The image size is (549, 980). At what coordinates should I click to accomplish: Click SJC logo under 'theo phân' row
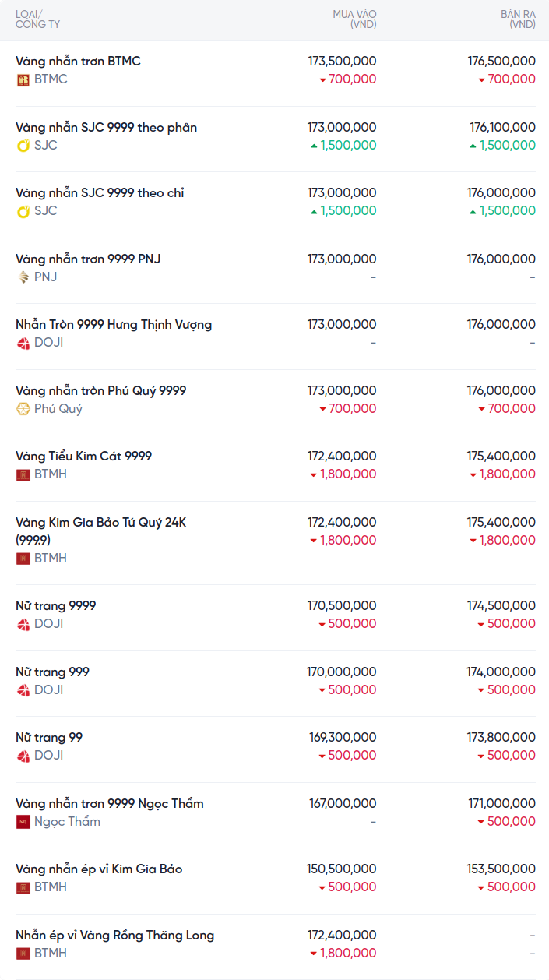point(23,146)
